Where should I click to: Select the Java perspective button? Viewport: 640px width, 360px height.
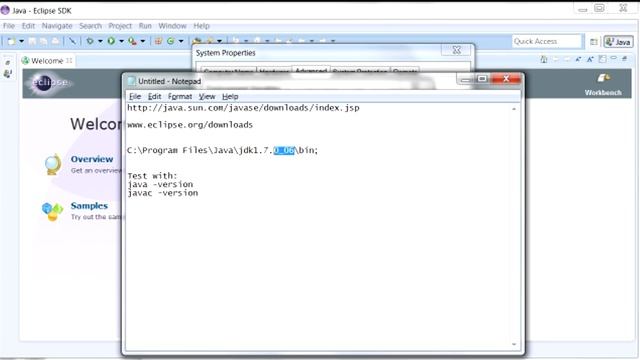[x=619, y=42]
